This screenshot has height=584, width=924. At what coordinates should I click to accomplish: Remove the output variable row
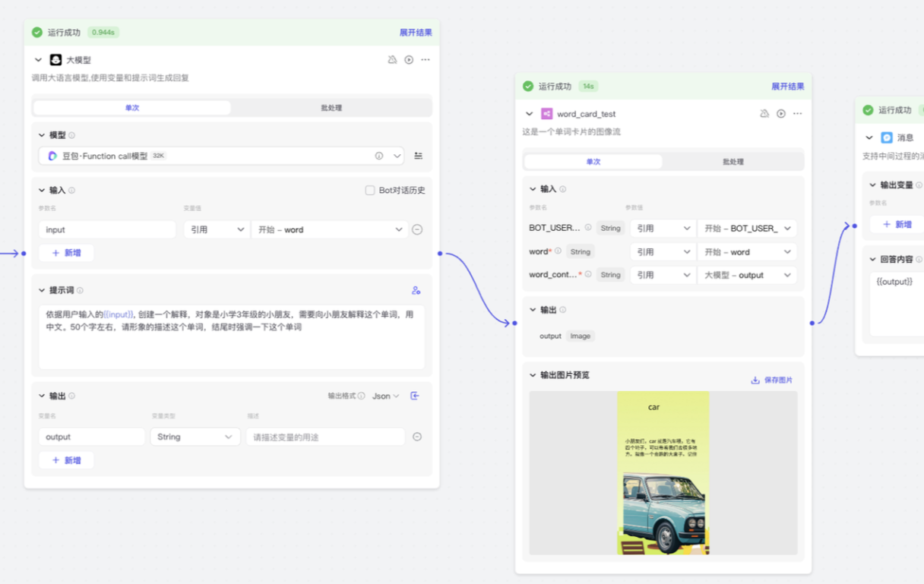(417, 437)
